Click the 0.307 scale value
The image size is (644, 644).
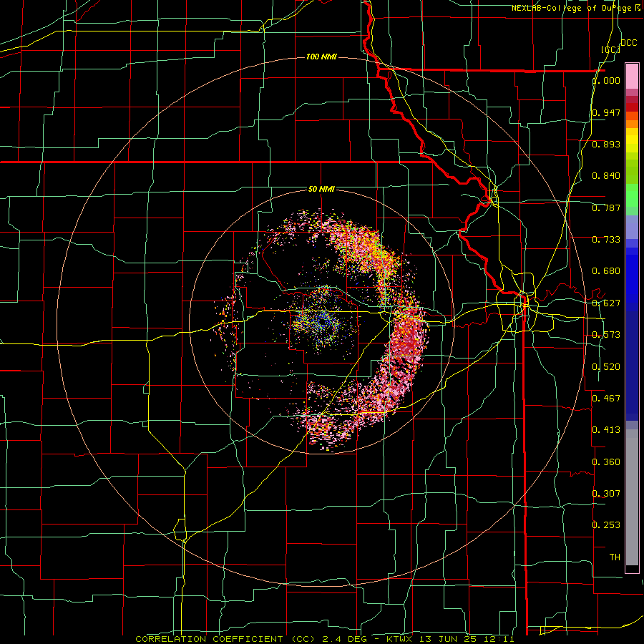pos(607,493)
